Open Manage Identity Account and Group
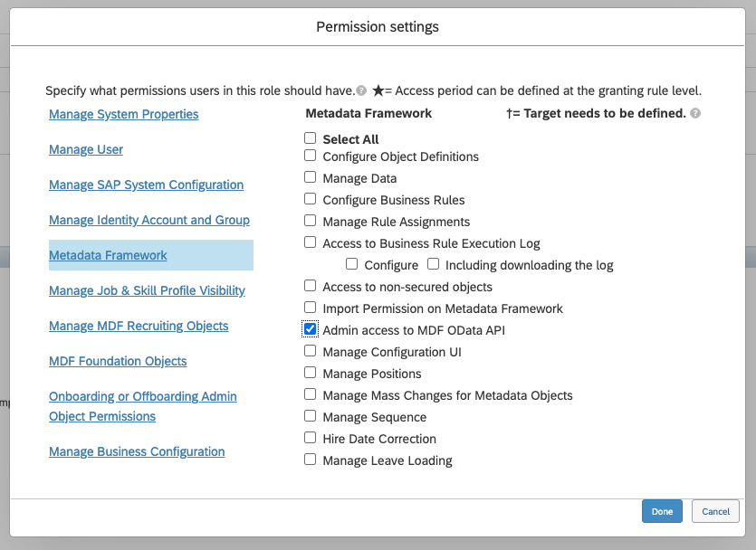This screenshot has width=756, height=550. point(149,220)
